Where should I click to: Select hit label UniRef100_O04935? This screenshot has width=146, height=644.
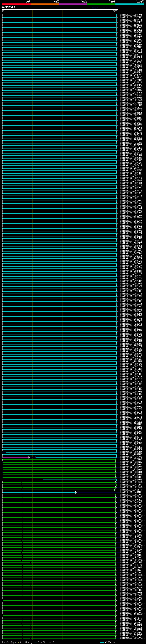click(131, 77)
